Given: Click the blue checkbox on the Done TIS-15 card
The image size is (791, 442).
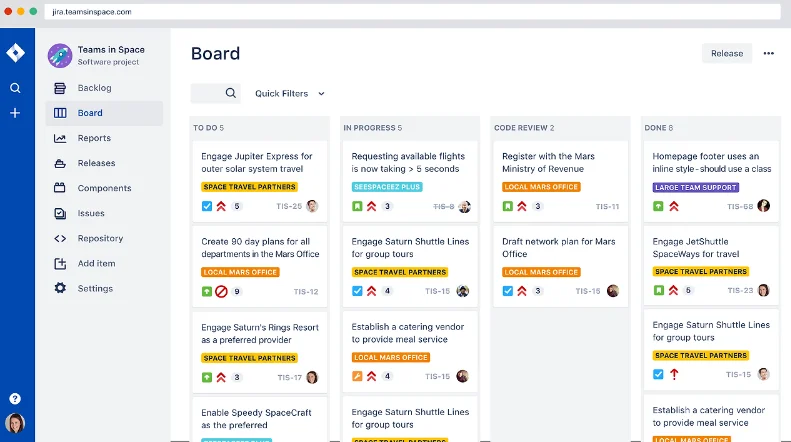Looking at the screenshot, I should click(658, 374).
